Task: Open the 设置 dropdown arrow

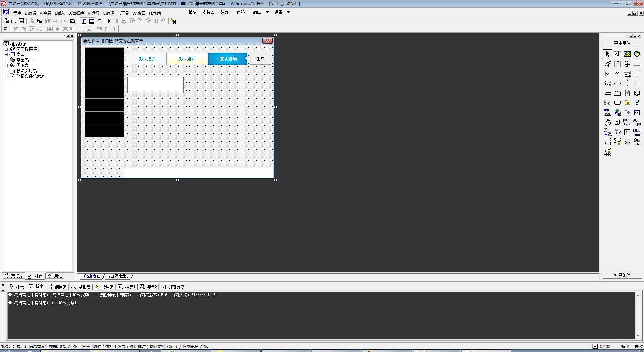Action: [289, 12]
